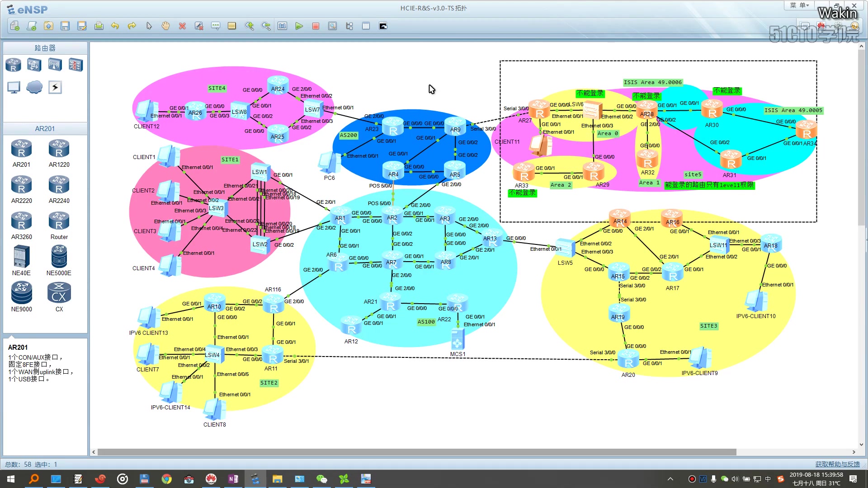Redo the last undone action

tap(132, 26)
